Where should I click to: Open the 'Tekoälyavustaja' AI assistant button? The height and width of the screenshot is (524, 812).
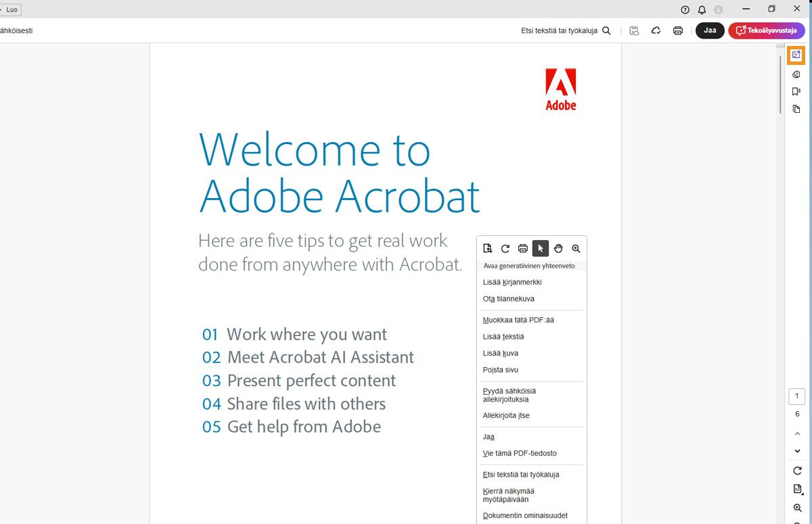[767, 30]
